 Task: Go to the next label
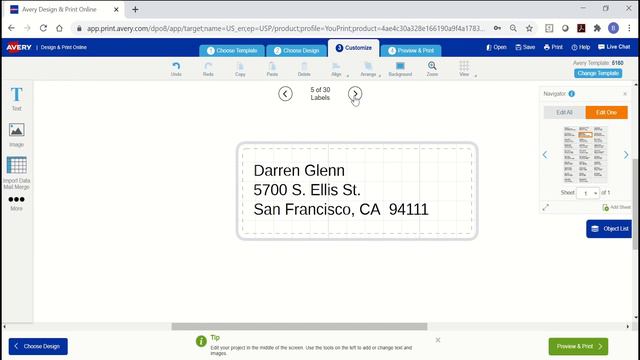(x=355, y=94)
